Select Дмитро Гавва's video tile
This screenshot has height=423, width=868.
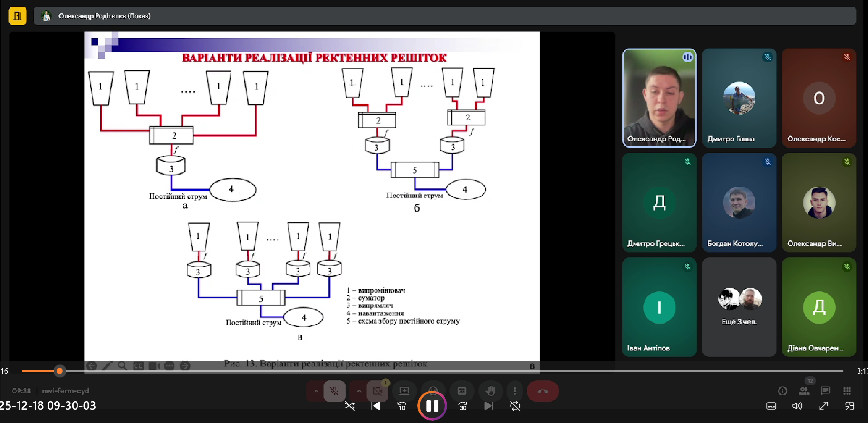[x=739, y=98]
